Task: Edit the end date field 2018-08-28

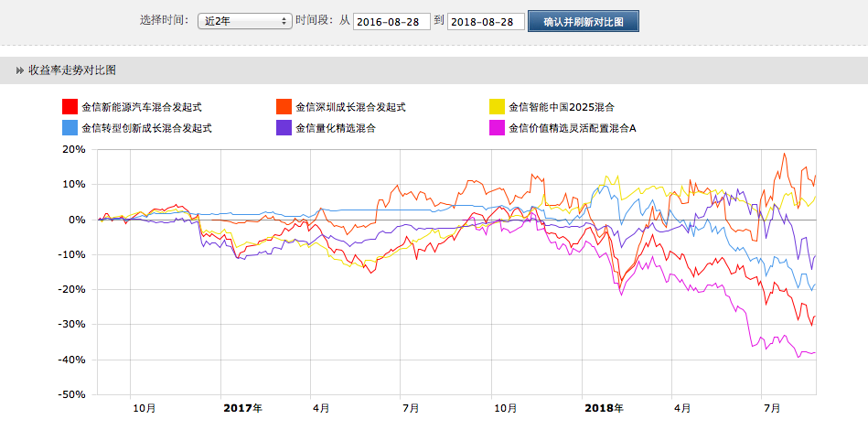Action: point(486,22)
